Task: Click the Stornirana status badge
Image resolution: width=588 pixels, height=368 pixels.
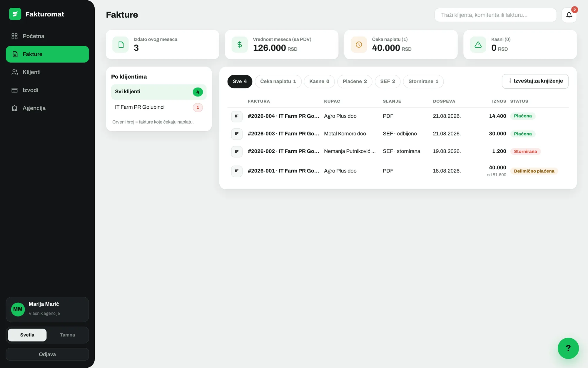Action: click(525, 152)
